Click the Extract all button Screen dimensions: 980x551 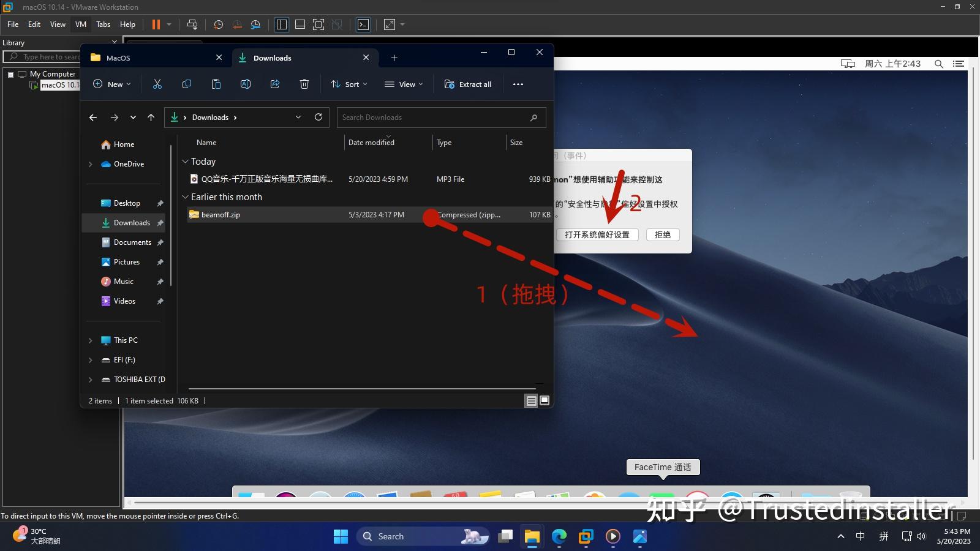[x=468, y=84]
